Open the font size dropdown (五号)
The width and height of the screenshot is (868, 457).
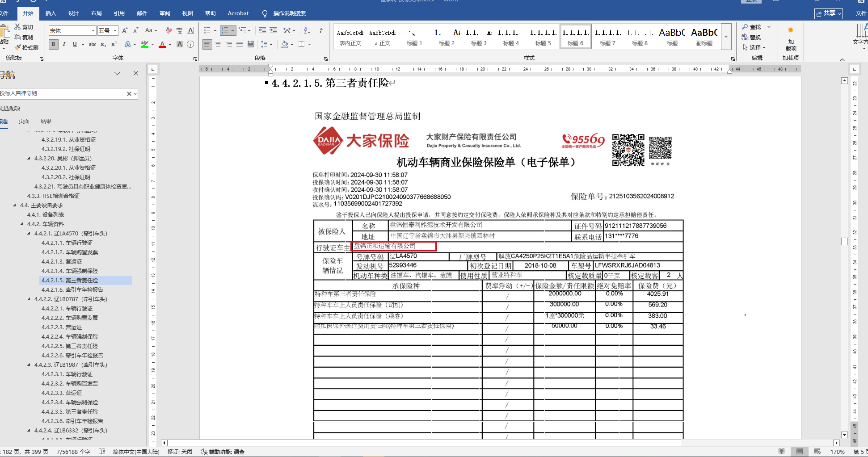(115, 30)
